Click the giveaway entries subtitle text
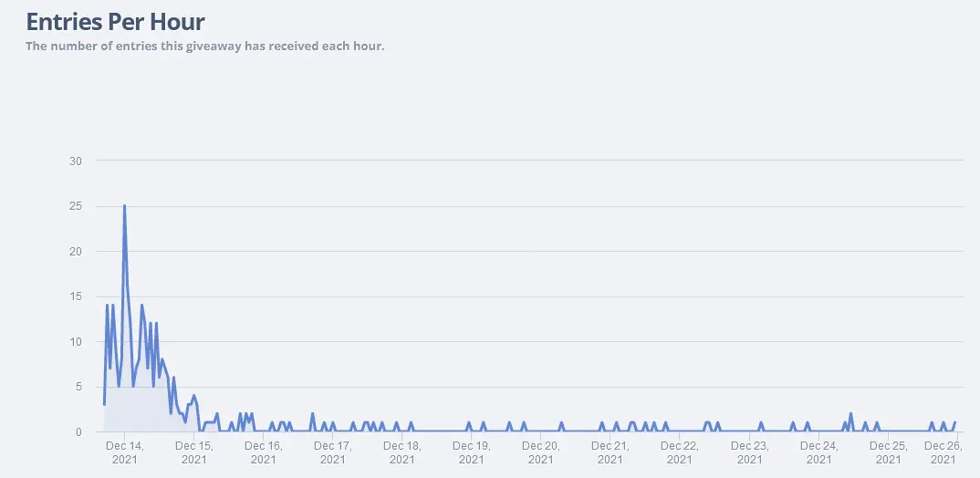This screenshot has height=478, width=980. tap(204, 47)
